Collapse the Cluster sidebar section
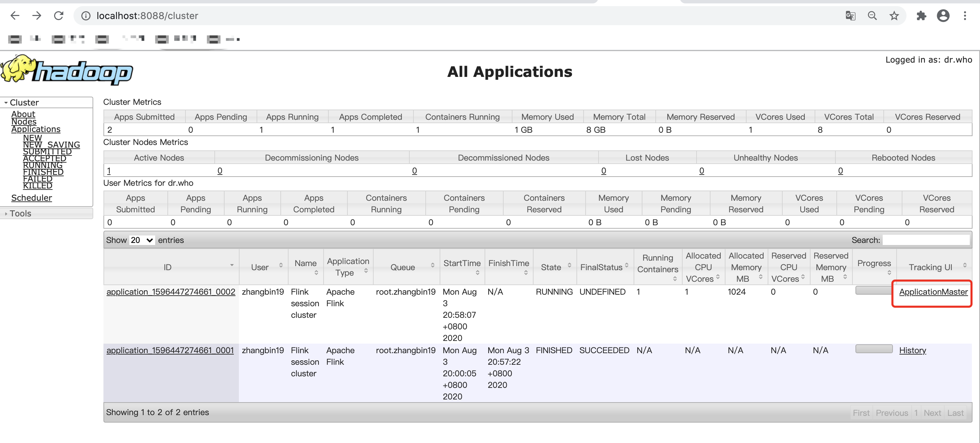The width and height of the screenshot is (980, 443). click(x=24, y=102)
